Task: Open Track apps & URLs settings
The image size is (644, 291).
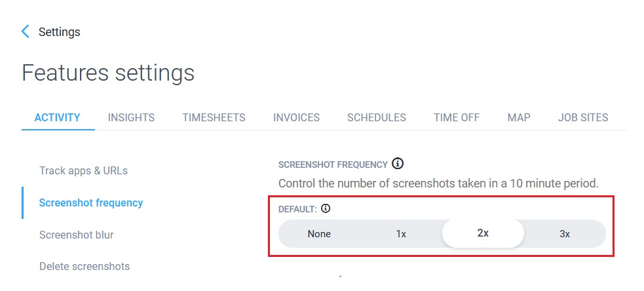Action: coord(83,170)
